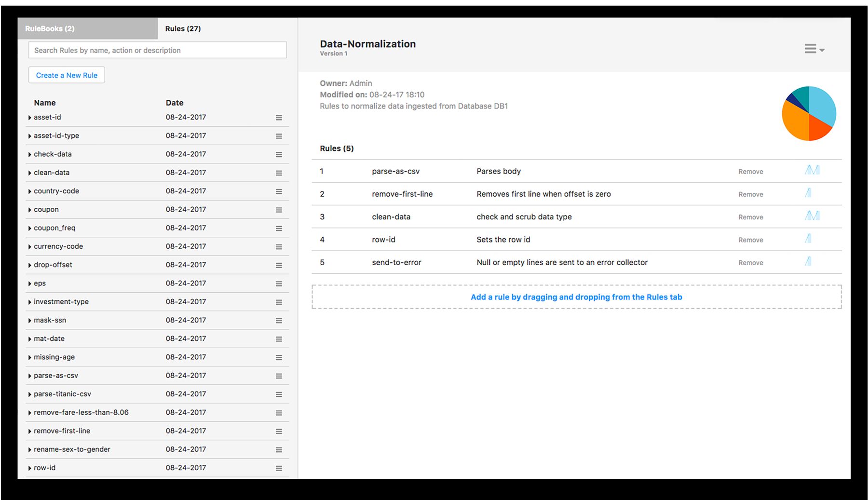Image resolution: width=868 pixels, height=500 pixels.
Task: Click the pie chart of rule statistics
Action: [809, 113]
